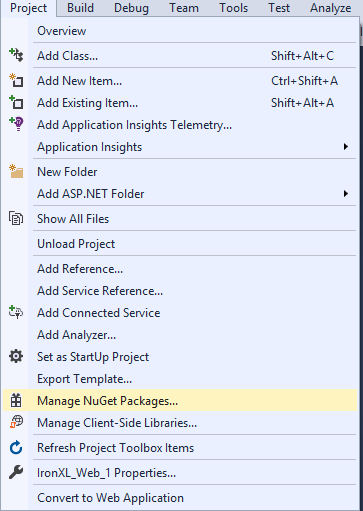The width and height of the screenshot is (363, 511).
Task: Click the wrench icon beside Properties
Action: click(16, 472)
